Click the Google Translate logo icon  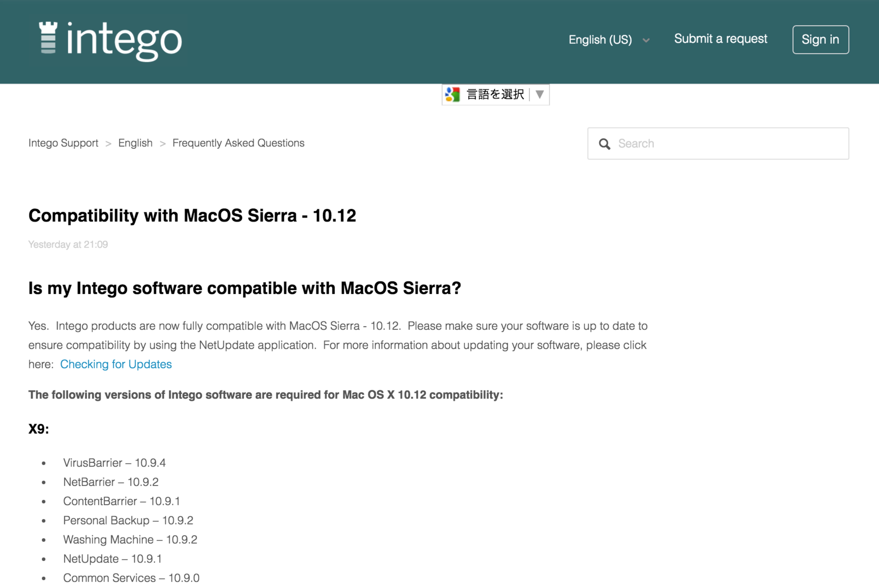452,94
